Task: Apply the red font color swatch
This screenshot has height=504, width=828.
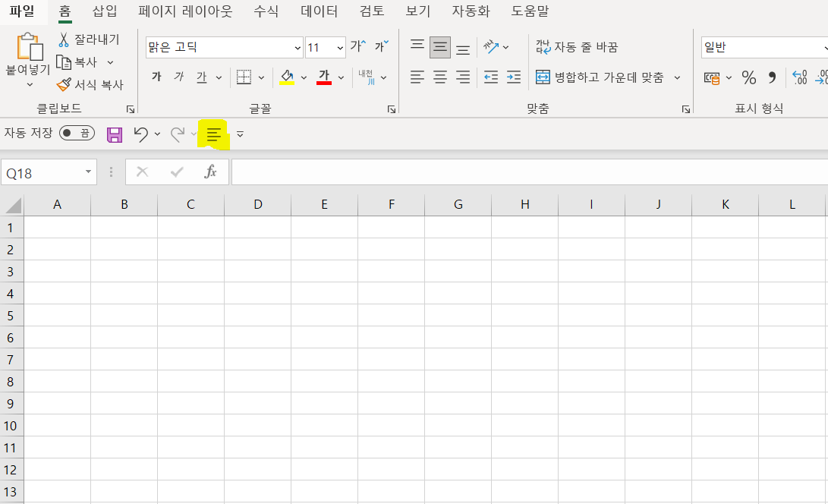Action: 324,77
